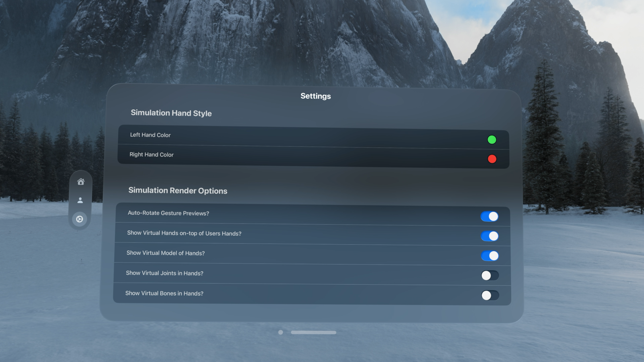Click the Show Virtual Joints in Hands label
The height and width of the screenshot is (362, 644).
coord(165,273)
